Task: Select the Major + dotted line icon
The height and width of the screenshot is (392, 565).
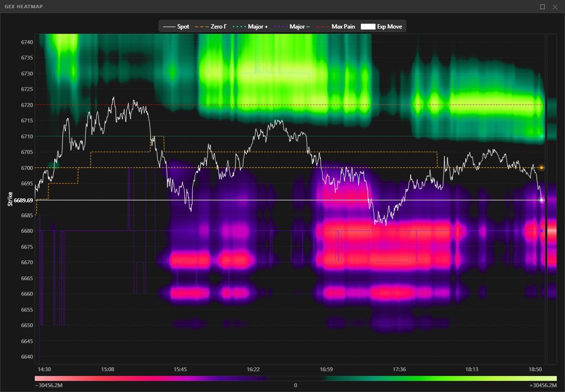Action: coord(240,27)
